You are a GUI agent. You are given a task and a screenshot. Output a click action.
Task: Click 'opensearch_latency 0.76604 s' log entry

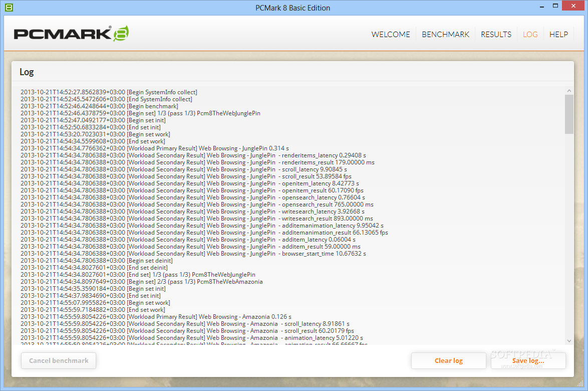pos(192,197)
